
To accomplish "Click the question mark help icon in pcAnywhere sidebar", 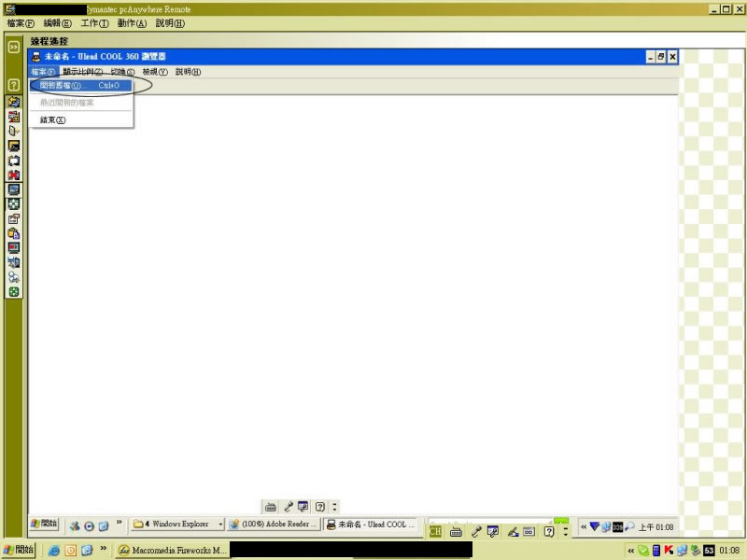I will tap(14, 85).
